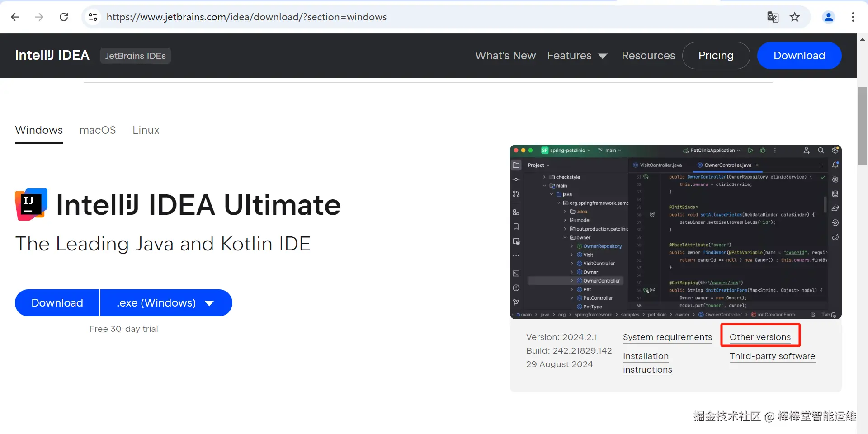
Task: Switch to the macOS tab
Action: coord(98,131)
